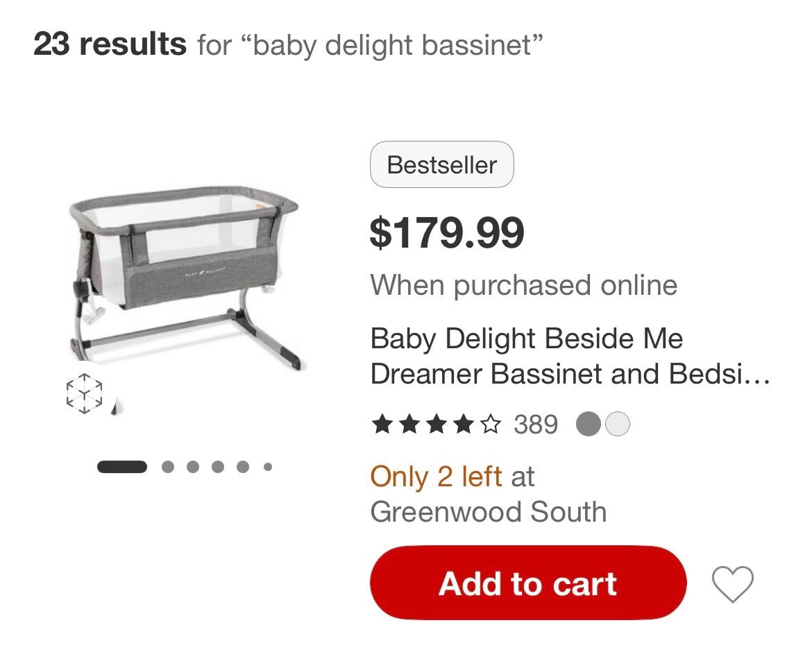Open the 3D view cube icon
Viewport: 812px width, 650px height.
click(85, 394)
